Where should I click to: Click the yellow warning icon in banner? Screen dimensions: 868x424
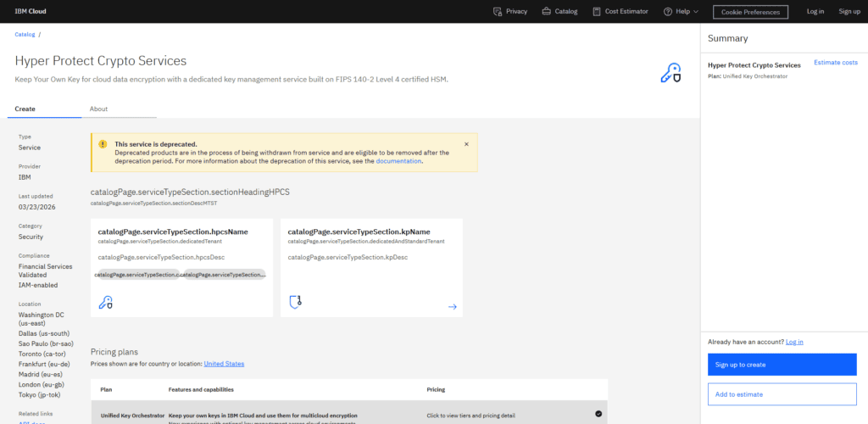point(103,144)
